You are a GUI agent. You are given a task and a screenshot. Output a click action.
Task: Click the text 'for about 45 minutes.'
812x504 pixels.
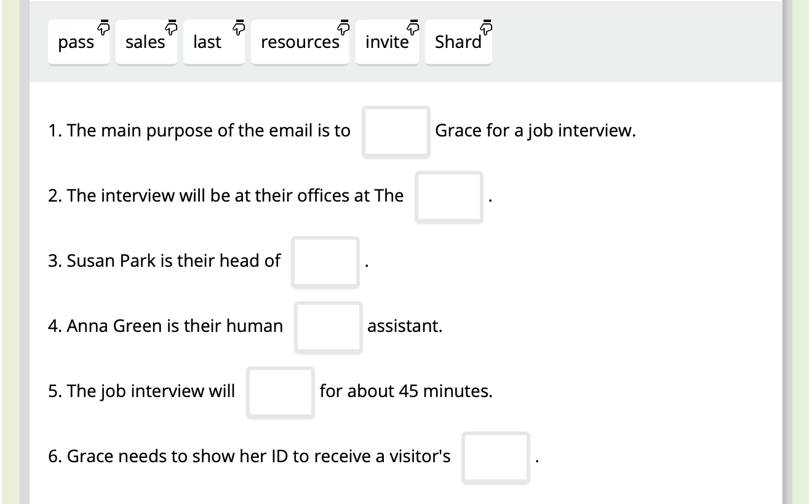coord(406,392)
